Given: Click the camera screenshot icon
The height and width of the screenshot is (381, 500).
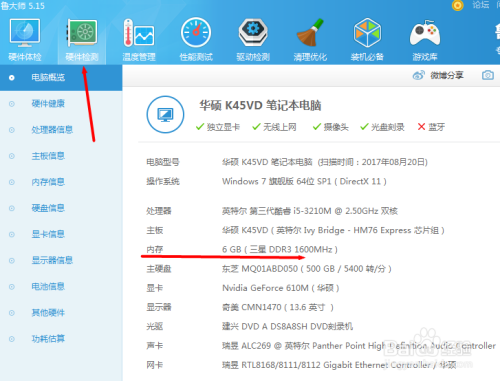Looking at the screenshot, I should point(488,75).
